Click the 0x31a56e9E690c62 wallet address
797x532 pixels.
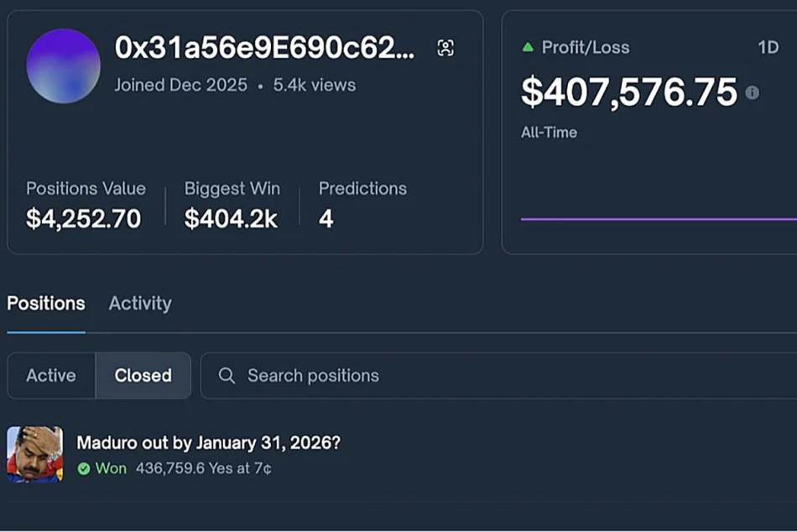click(x=264, y=49)
